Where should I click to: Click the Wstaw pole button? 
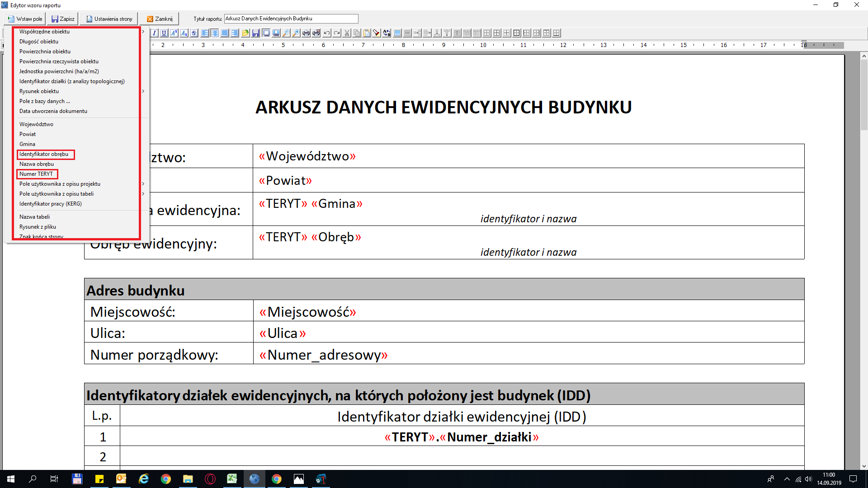point(25,19)
